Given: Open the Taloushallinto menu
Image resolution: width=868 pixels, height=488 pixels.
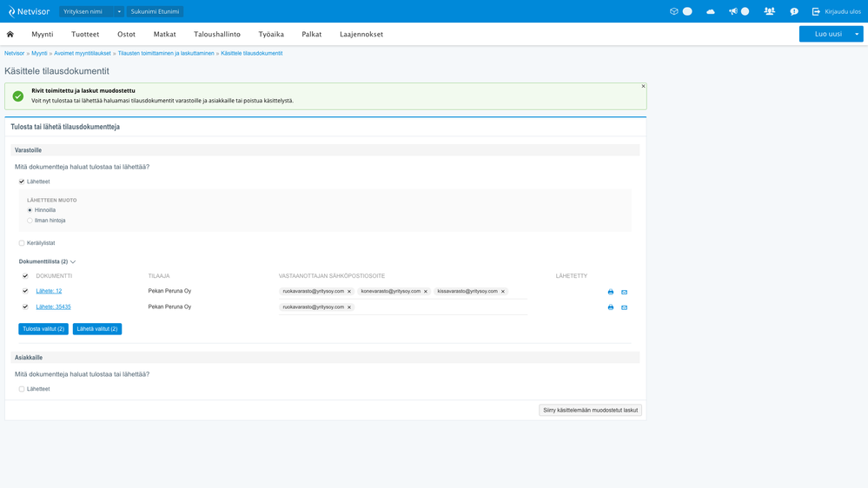Looking at the screenshot, I should 217,34.
